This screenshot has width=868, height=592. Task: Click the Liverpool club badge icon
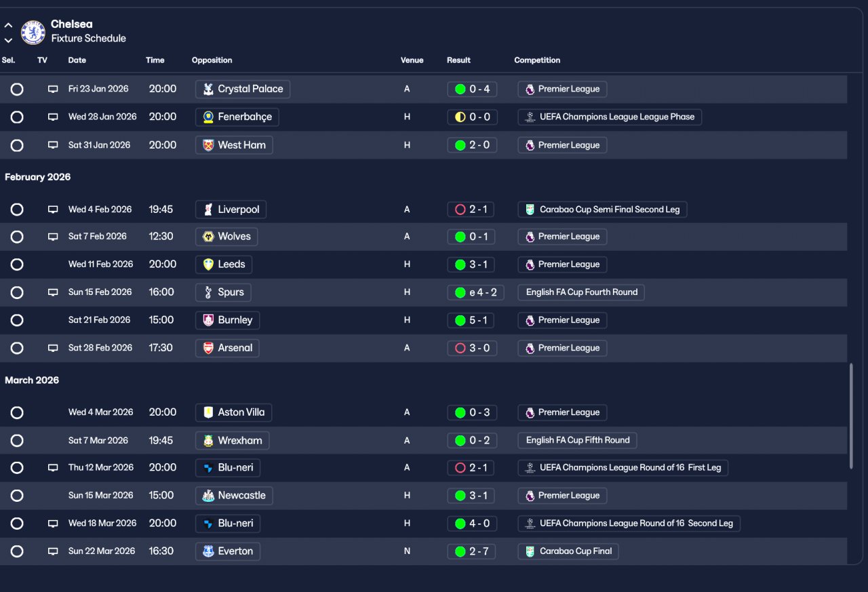click(x=208, y=210)
